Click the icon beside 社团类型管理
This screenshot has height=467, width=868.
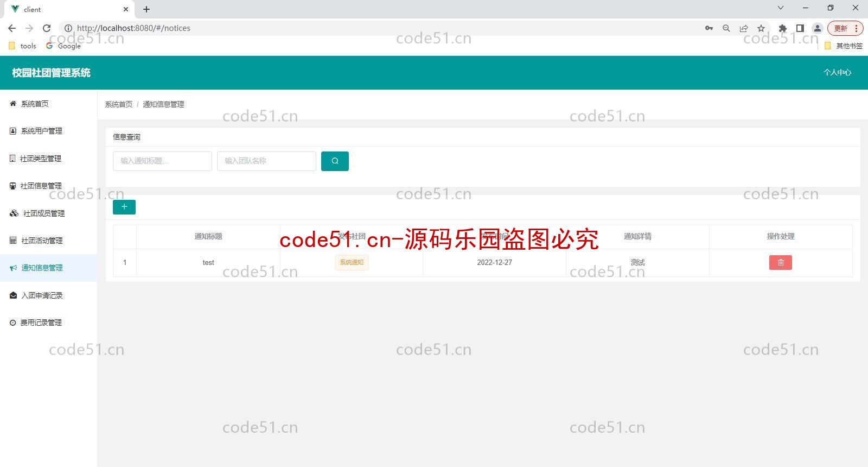coord(13,159)
